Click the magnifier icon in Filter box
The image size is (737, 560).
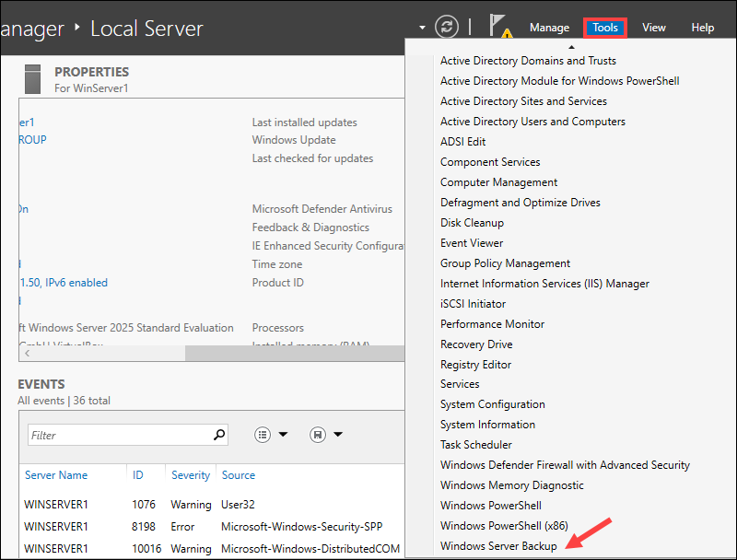[219, 435]
